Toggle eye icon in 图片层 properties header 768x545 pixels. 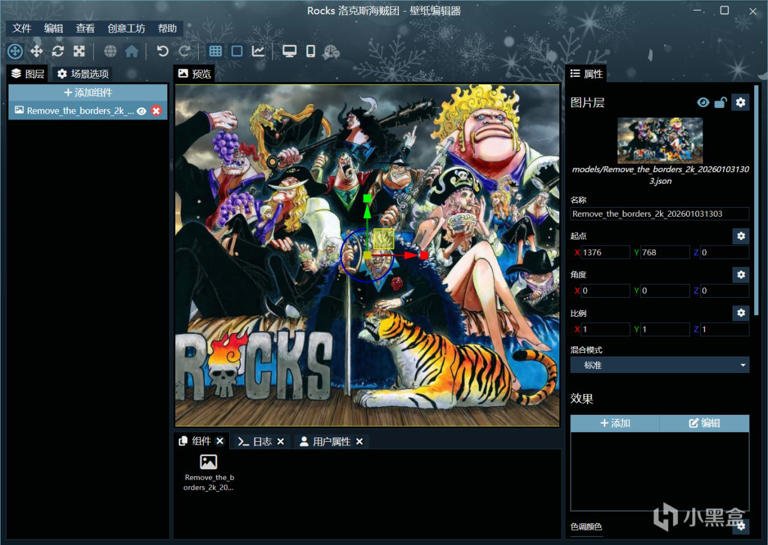coord(703,102)
